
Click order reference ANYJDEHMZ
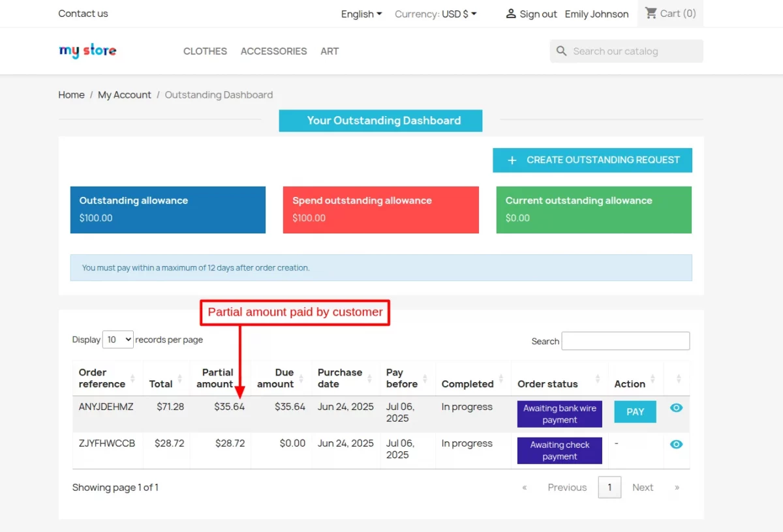tap(106, 407)
